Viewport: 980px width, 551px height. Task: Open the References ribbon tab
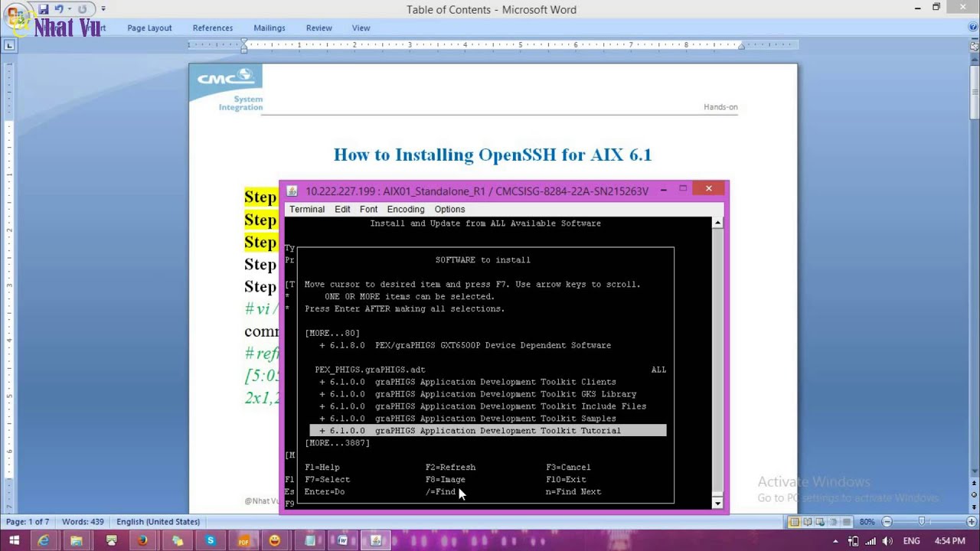click(x=213, y=28)
